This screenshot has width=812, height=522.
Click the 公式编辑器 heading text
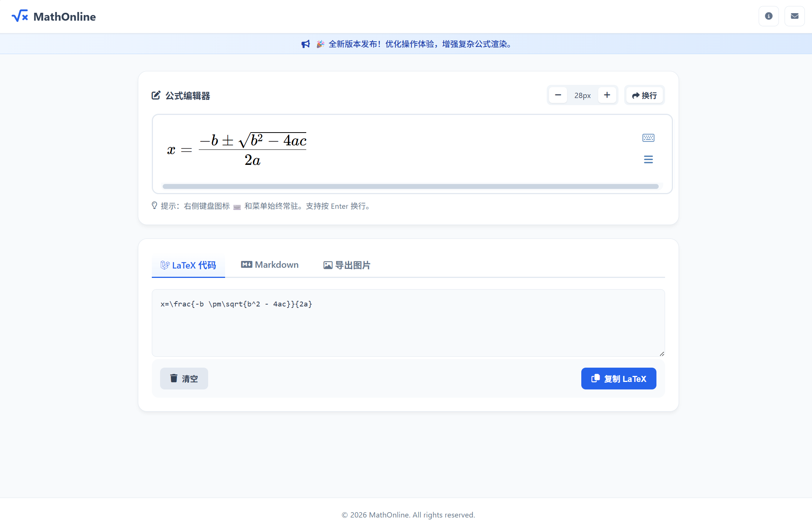click(188, 96)
